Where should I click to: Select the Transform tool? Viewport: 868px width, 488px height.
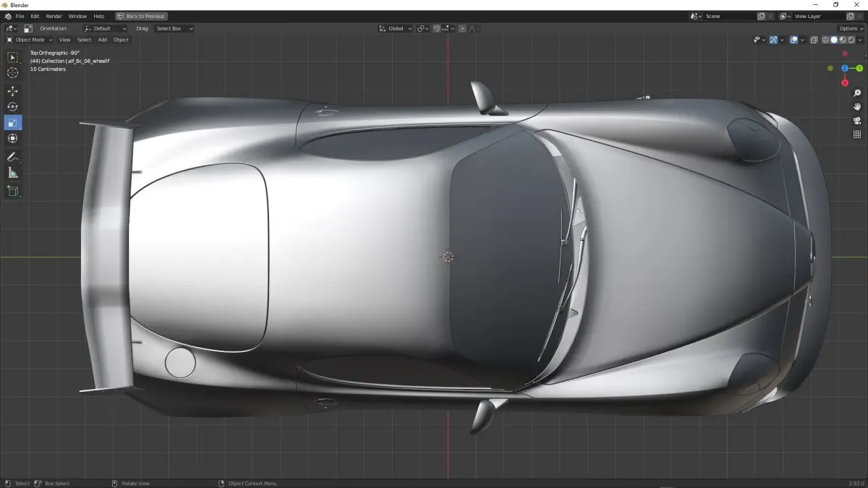[13, 139]
